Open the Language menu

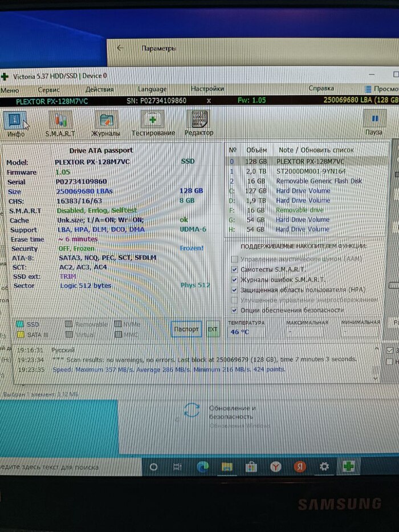(152, 89)
